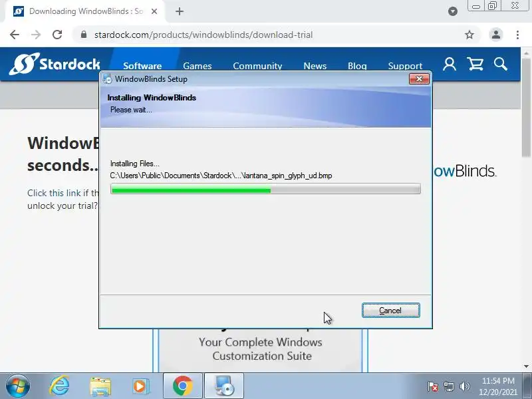Open the Chrome profile avatar
This screenshot has height=399, width=532.
click(x=495, y=35)
